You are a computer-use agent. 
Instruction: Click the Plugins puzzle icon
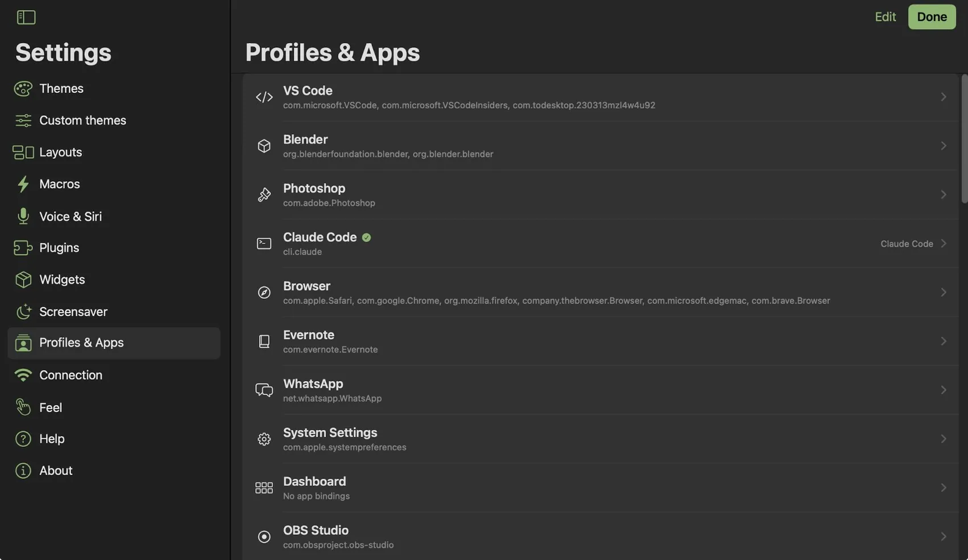(x=23, y=248)
